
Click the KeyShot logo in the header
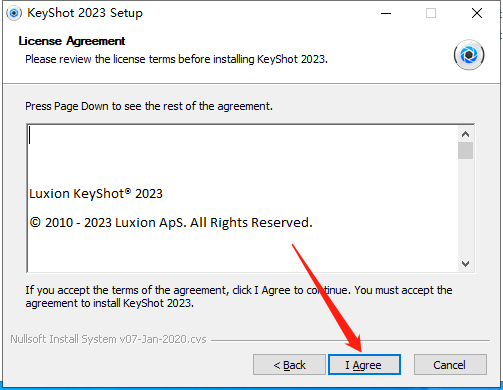coord(469,55)
